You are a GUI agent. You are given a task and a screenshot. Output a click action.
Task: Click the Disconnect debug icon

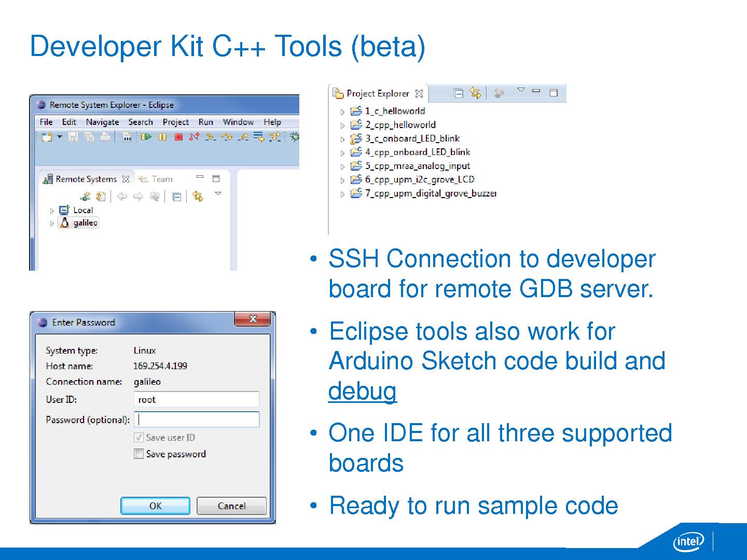tap(194, 137)
